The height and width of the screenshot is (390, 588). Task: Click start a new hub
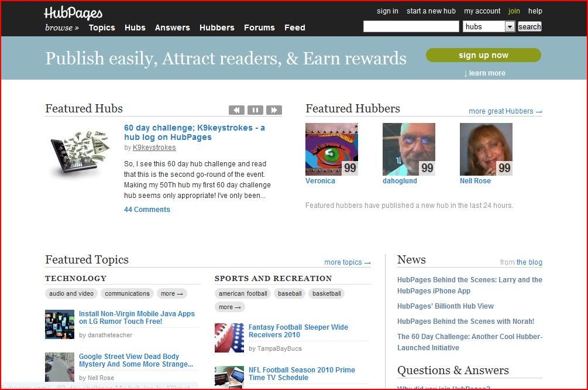point(431,11)
